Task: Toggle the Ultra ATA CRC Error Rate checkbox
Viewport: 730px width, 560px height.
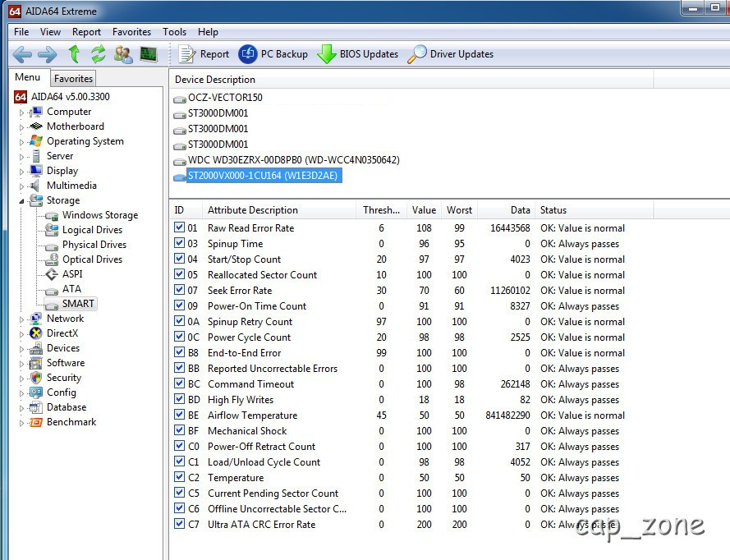Action: pos(179,524)
